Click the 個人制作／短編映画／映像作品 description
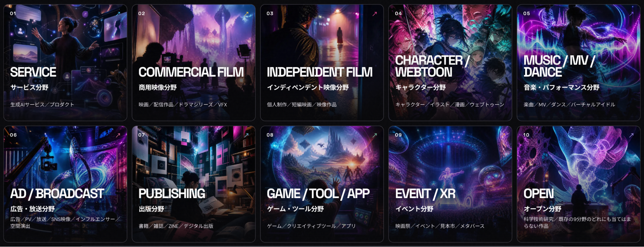 pyautogui.click(x=302, y=105)
